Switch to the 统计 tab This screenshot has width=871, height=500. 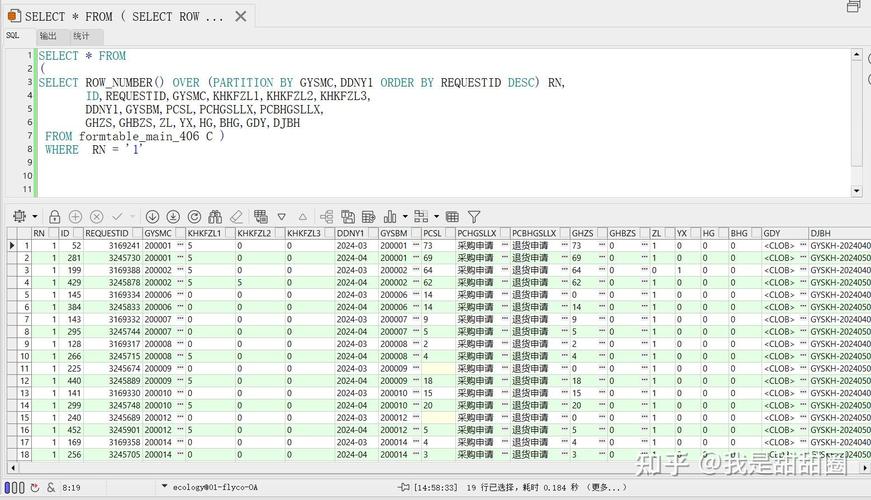click(81, 36)
